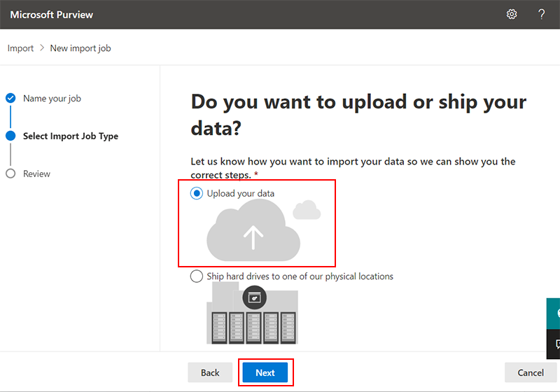Click the Import breadcrumb link

click(x=20, y=48)
